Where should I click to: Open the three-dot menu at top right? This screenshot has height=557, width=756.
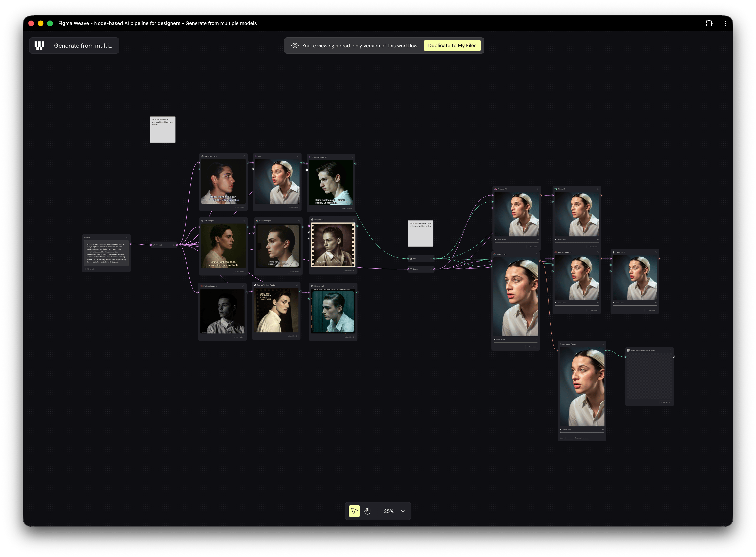click(x=725, y=23)
